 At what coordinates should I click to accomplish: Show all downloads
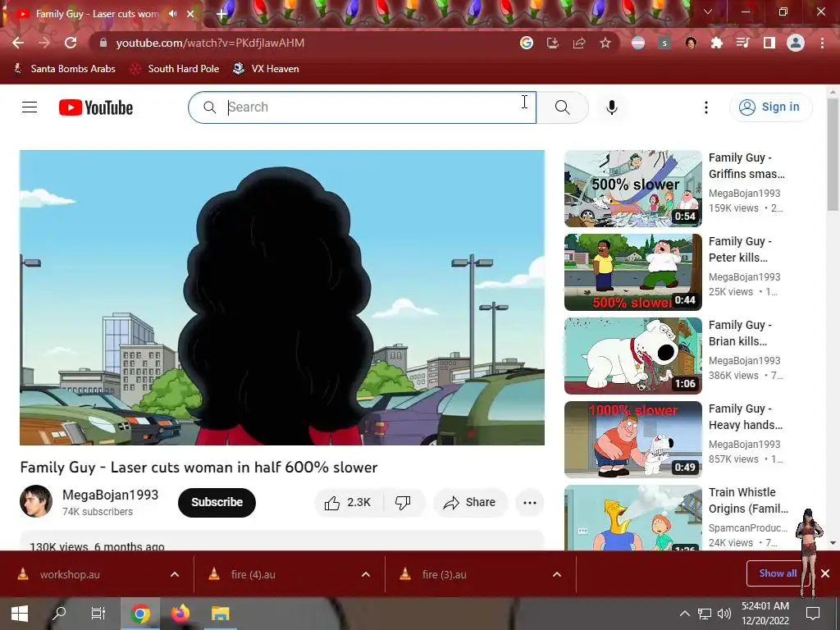[x=778, y=573]
